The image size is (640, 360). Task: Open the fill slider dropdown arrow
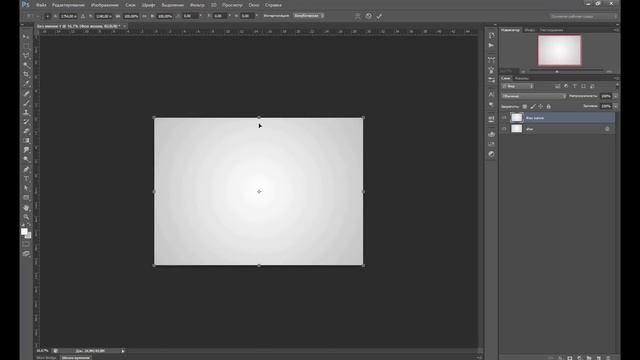click(x=616, y=106)
